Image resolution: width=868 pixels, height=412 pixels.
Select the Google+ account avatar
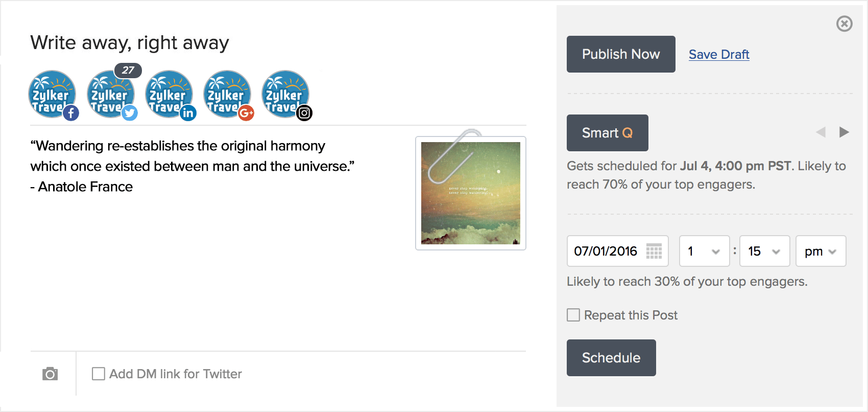[228, 95]
